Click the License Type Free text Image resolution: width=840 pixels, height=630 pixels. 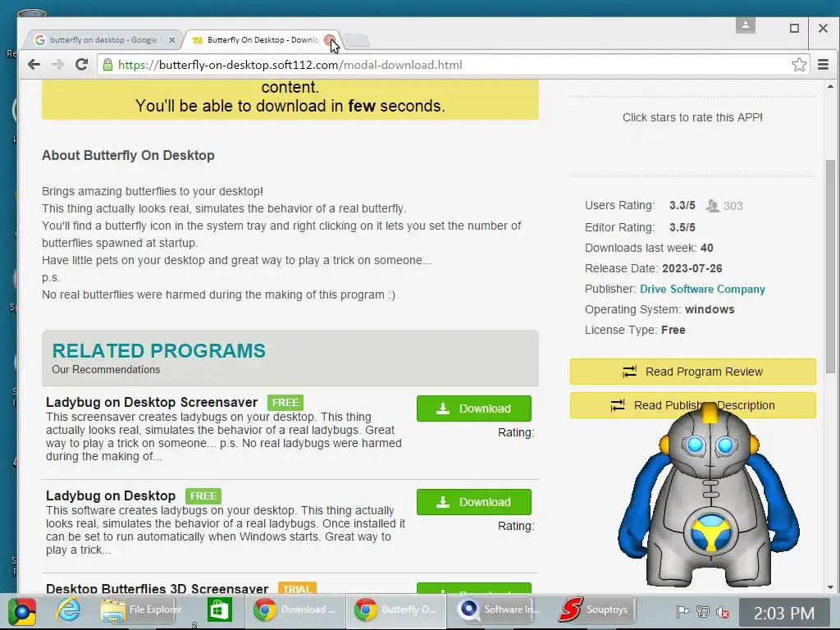(x=635, y=330)
